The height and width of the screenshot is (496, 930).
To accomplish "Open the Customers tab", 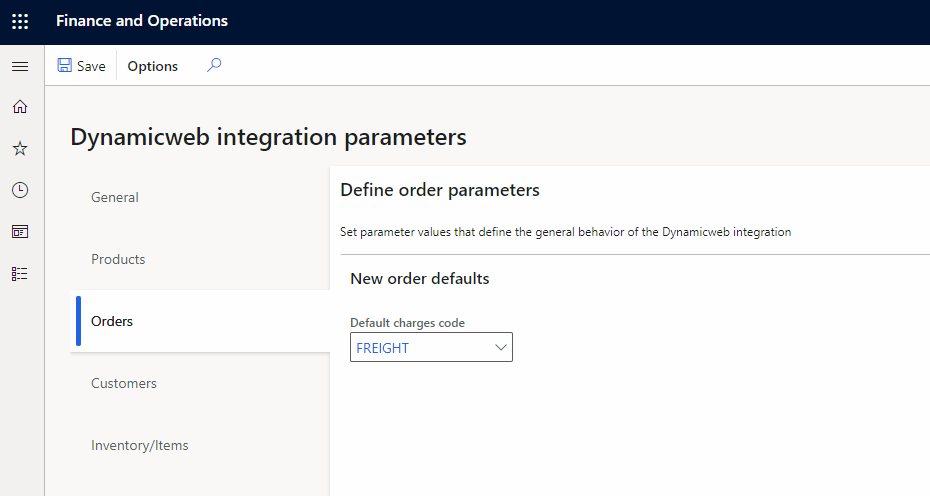I will click(x=124, y=383).
